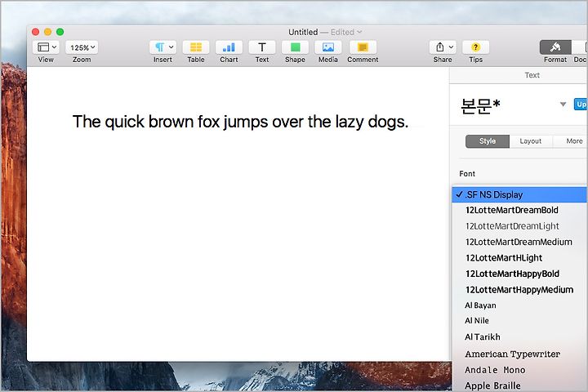This screenshot has width=588, height=392.
Task: Select the Al Nile font
Action: coord(519,321)
